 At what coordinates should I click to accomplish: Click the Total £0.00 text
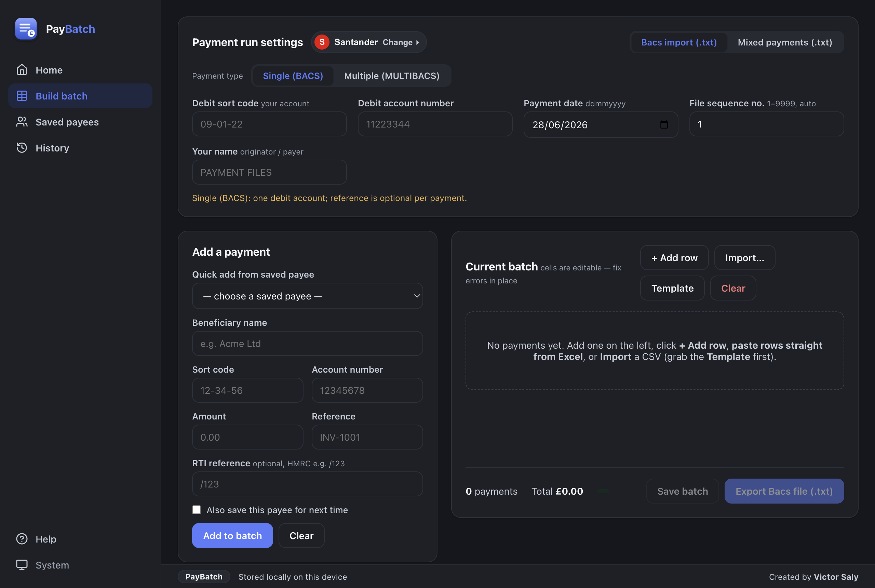point(557,491)
